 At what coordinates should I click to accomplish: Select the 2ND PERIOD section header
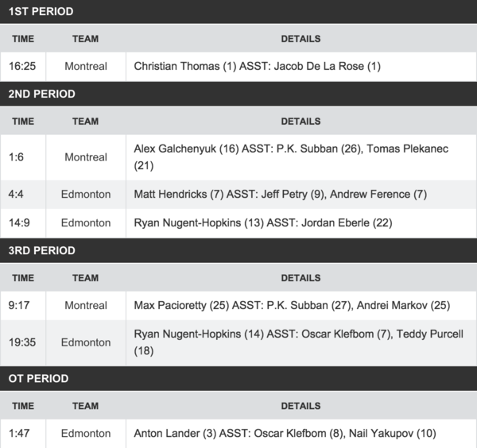[238, 94]
